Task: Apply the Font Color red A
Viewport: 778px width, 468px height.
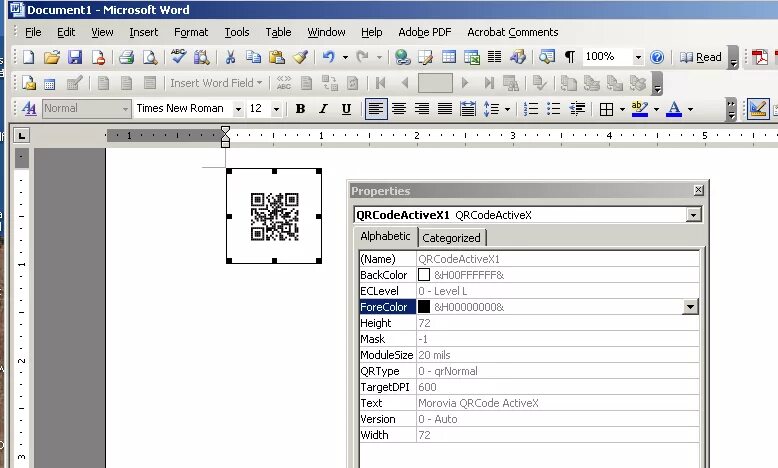Action: [x=674, y=109]
